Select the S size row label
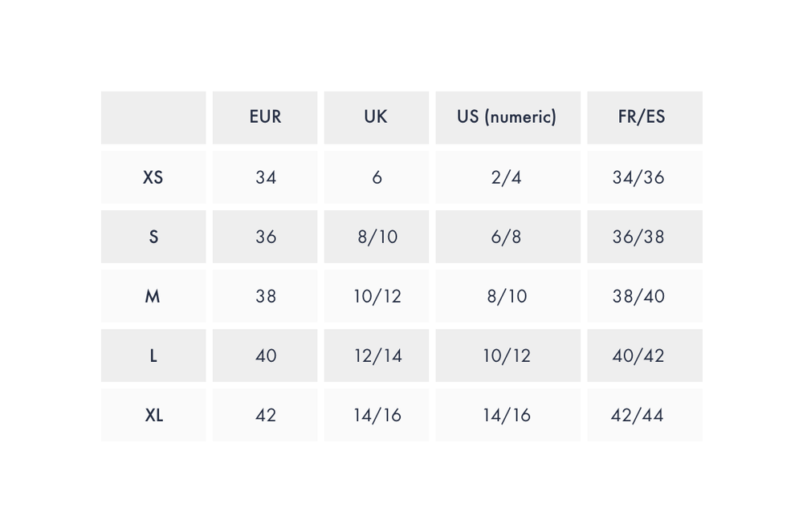The height and width of the screenshot is (532, 803). (153, 237)
